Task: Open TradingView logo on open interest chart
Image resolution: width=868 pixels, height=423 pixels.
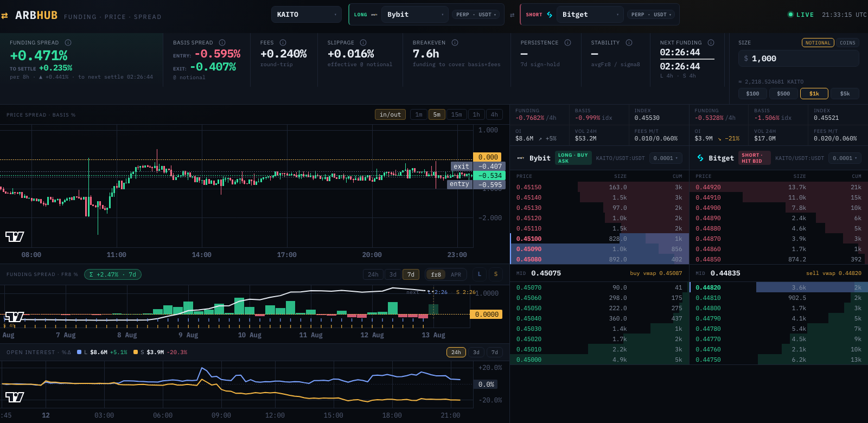Action: click(15, 397)
